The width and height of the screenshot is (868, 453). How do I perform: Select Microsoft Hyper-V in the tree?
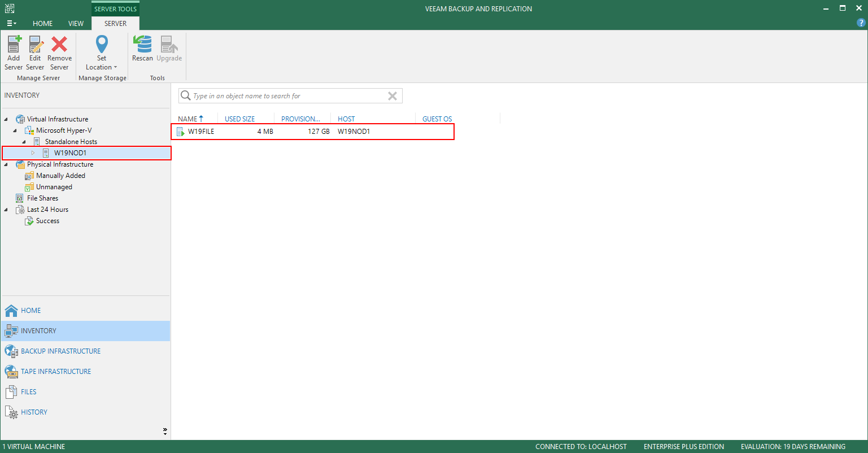tap(64, 130)
